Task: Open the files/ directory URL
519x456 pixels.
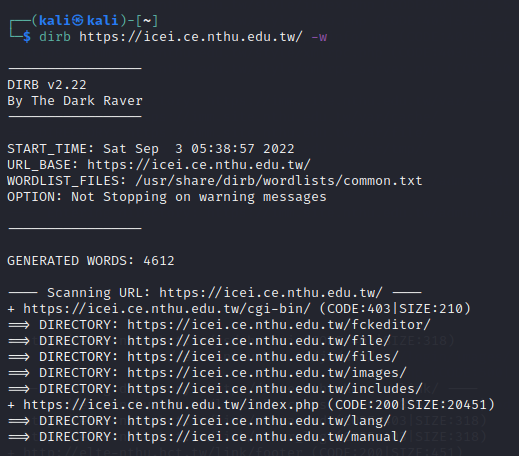Action: (263, 357)
